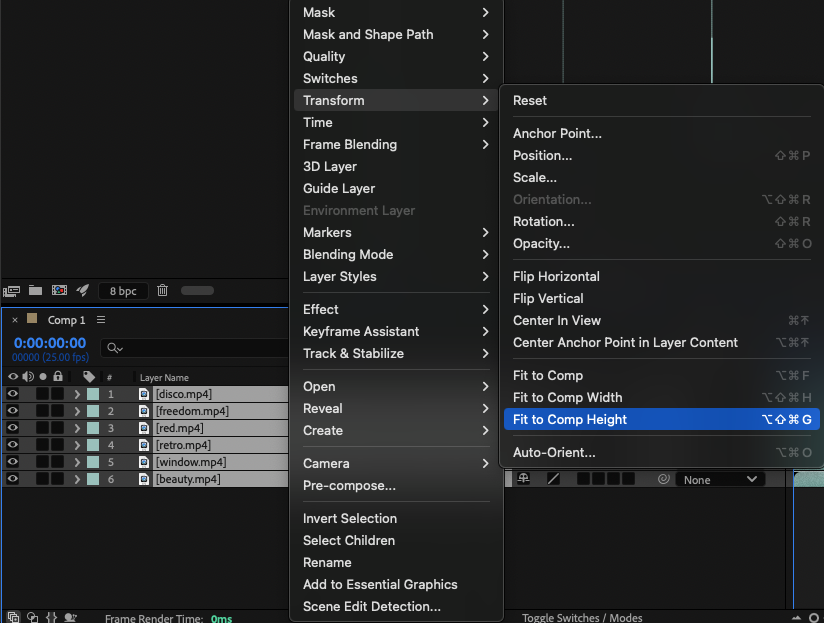The image size is (824, 623).
Task: Open the Time submenu
Action: pyautogui.click(x=396, y=122)
